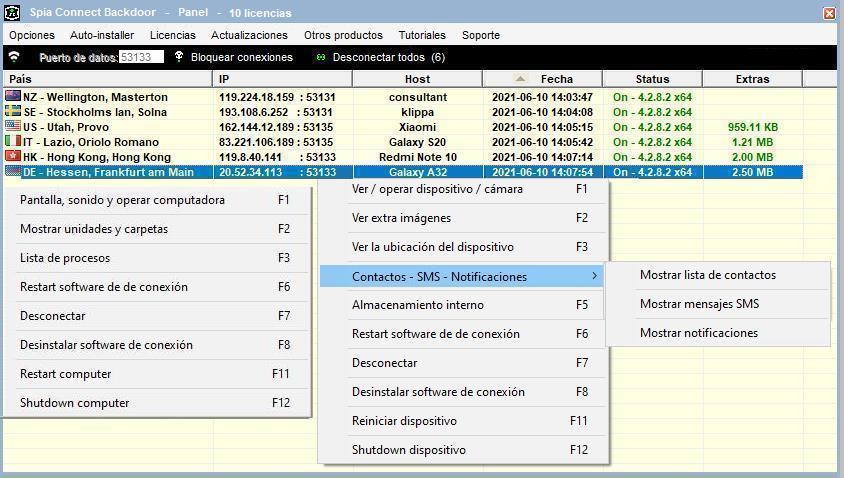Click the Extras value 959.11 KB
Image resolution: width=844 pixels, height=478 pixels.
pos(752,127)
